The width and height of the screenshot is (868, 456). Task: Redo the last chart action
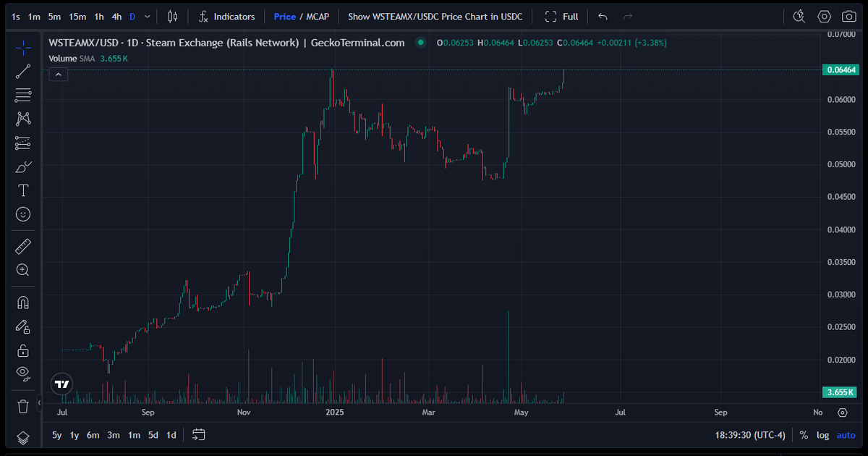pos(628,17)
